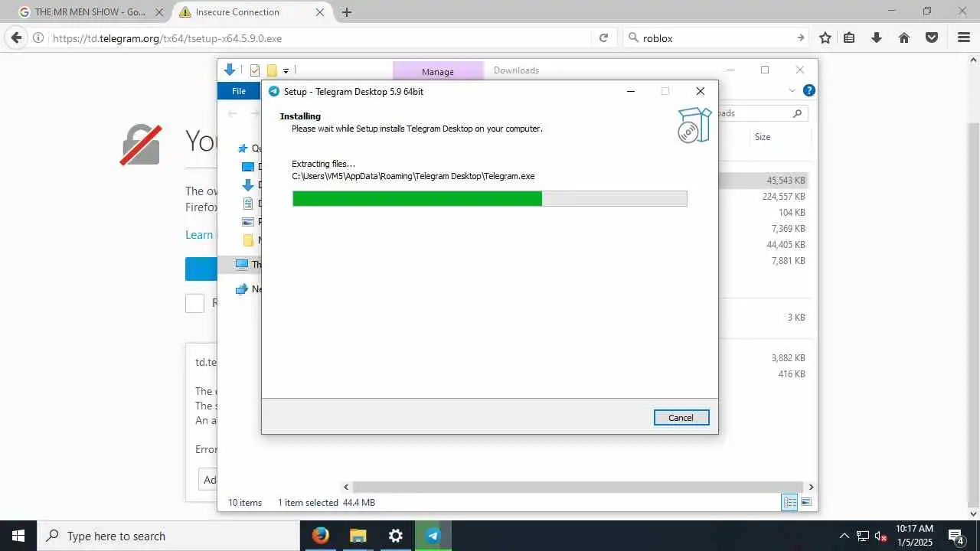Bookmark this page with the star icon
Screen dimensions: 980x551
[x=825, y=37]
